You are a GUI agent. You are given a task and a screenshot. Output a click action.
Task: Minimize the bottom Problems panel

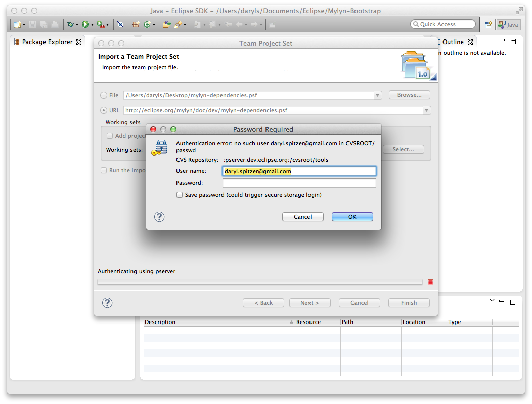pos(502,301)
